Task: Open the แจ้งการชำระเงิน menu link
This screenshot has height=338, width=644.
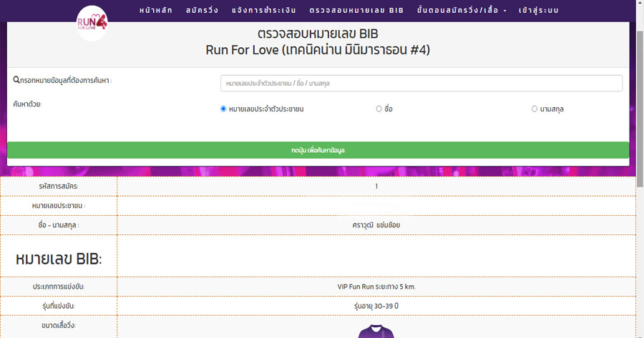Action: pos(264,11)
